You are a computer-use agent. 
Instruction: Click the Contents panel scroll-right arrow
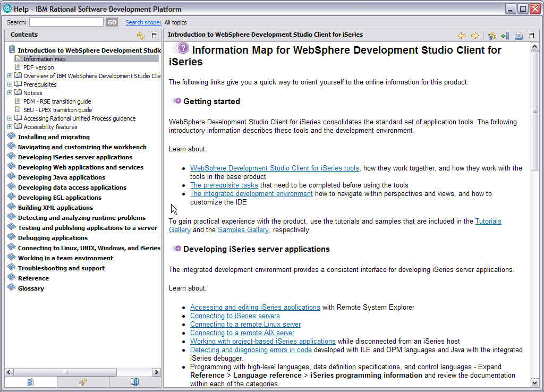tap(157, 372)
